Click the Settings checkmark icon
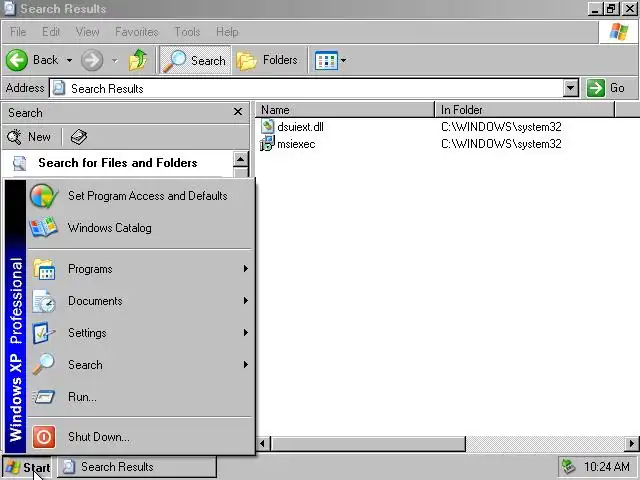The height and width of the screenshot is (480, 640). pos(42,333)
